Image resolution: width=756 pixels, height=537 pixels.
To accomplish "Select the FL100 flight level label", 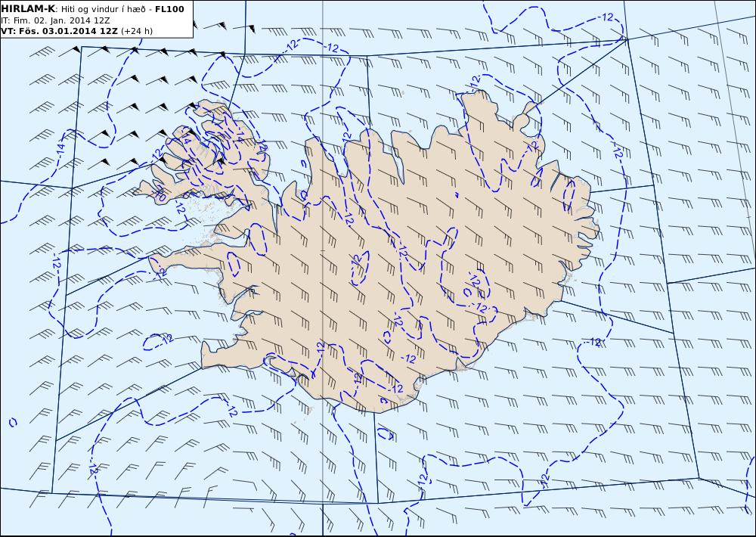I will point(169,8).
